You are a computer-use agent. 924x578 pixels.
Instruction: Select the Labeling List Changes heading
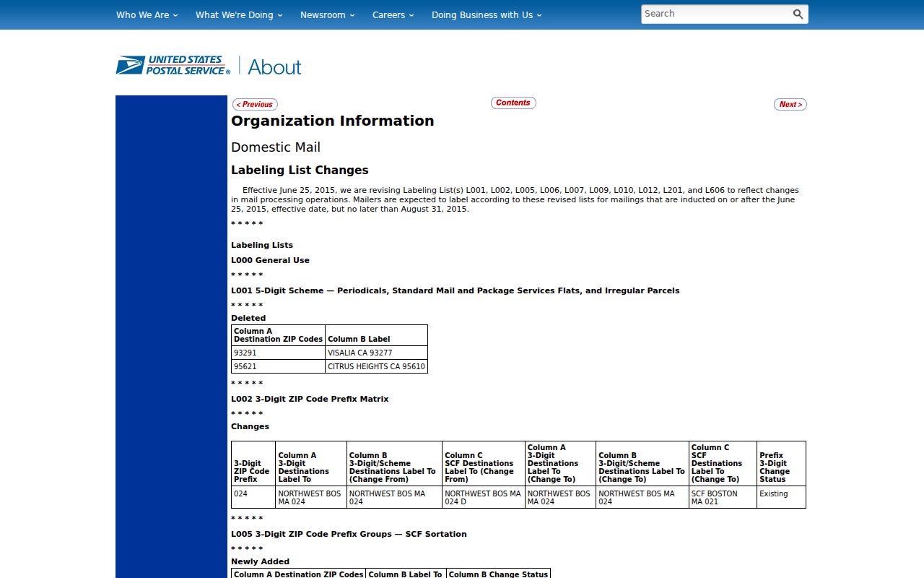pos(300,170)
